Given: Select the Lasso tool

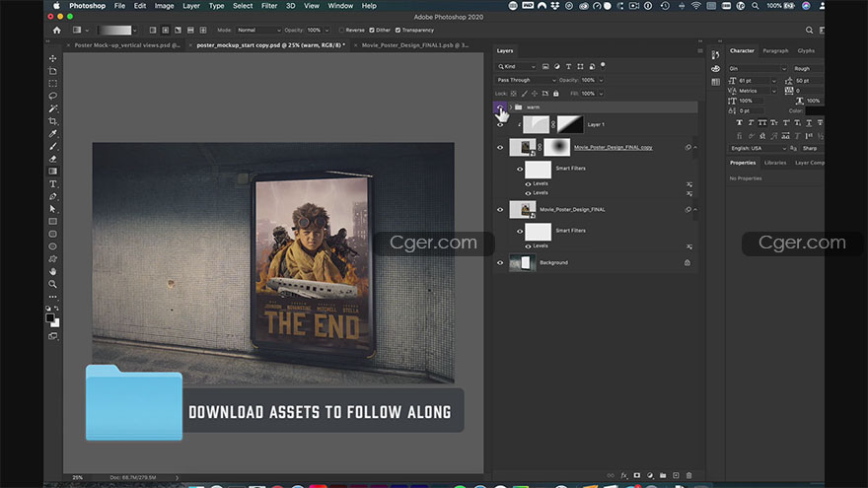Looking at the screenshot, I should click(52, 97).
